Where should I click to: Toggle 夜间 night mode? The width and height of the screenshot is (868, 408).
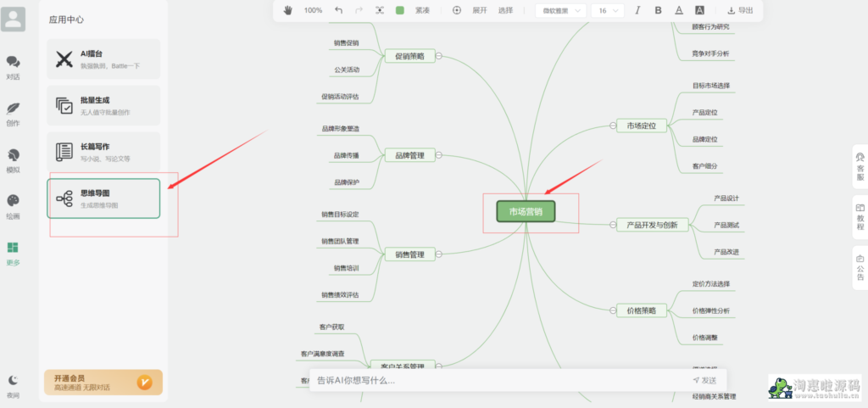(14, 387)
